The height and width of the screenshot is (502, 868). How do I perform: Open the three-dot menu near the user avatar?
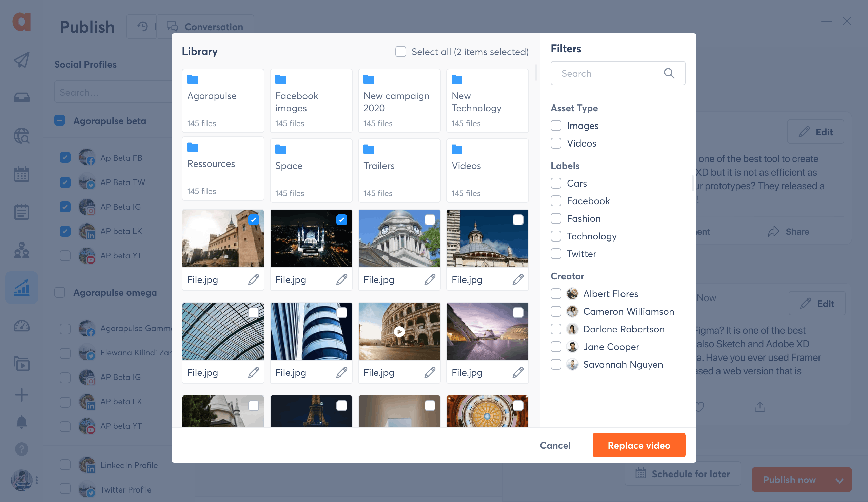tap(37, 479)
